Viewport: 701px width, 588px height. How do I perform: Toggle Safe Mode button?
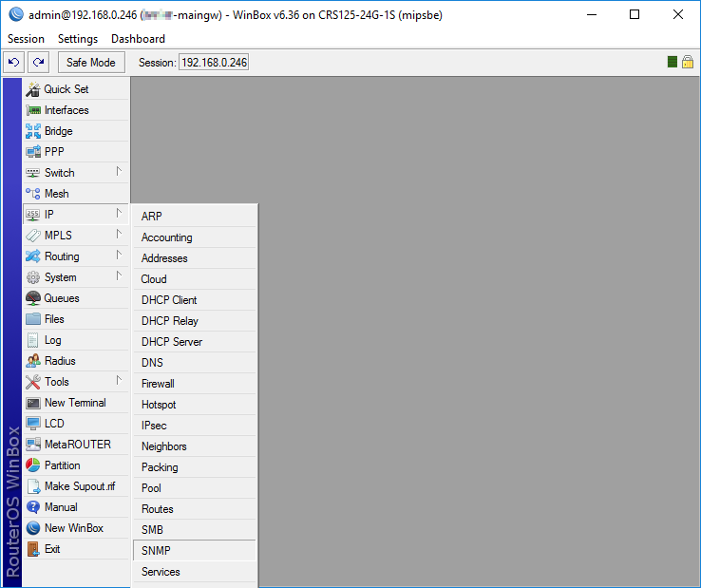coord(91,62)
